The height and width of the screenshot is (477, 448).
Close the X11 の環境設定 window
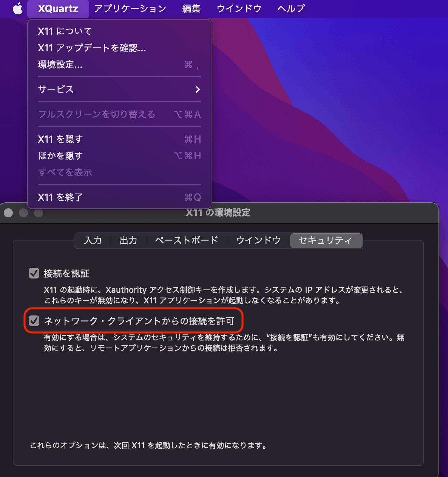[x=8, y=213]
